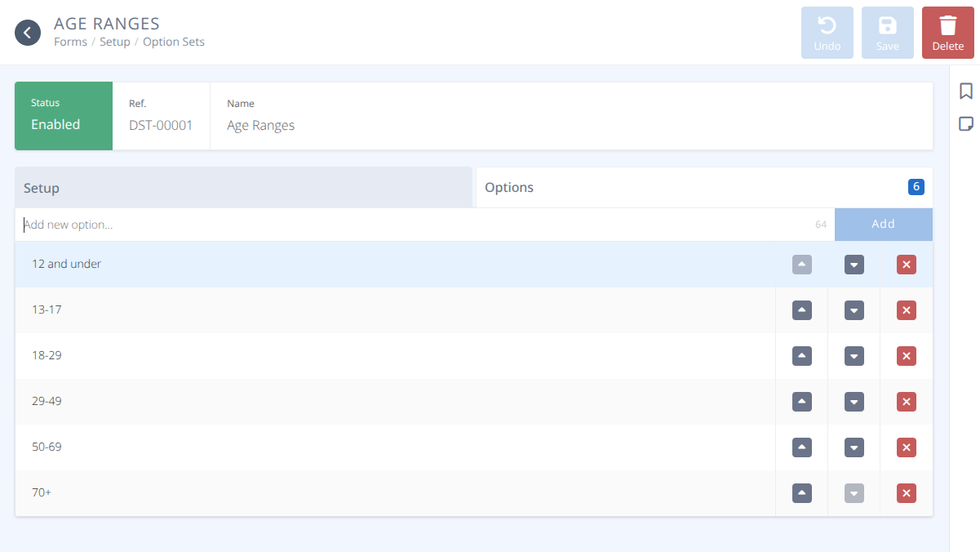Toggle the Status Enabled indicator

pyautogui.click(x=63, y=116)
